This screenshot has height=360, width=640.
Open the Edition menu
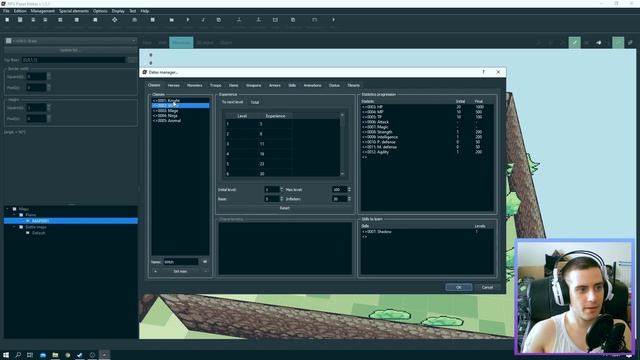click(x=20, y=11)
